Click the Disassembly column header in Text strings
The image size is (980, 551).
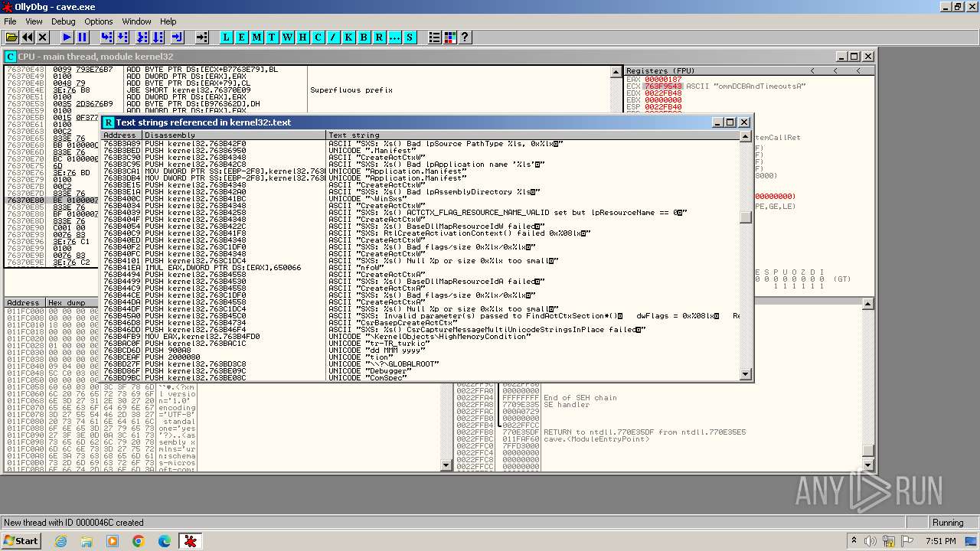[x=234, y=135]
